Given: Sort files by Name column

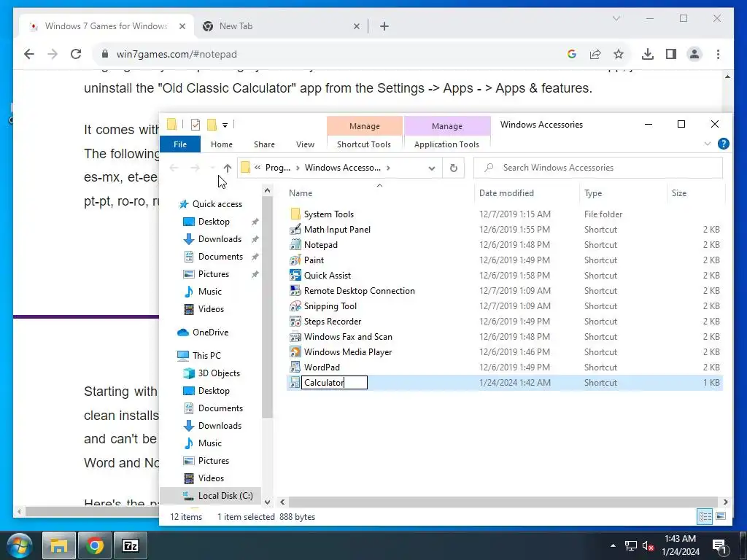Looking at the screenshot, I should 379,192.
